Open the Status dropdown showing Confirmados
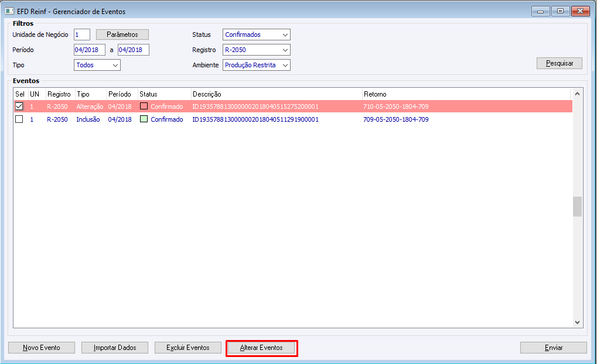597x364 pixels. tap(256, 35)
